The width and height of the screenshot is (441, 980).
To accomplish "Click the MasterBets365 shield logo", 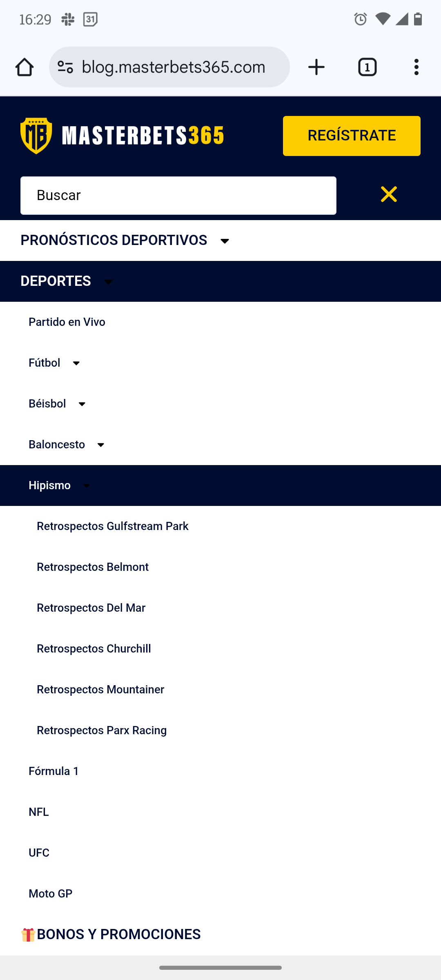I will [36, 136].
